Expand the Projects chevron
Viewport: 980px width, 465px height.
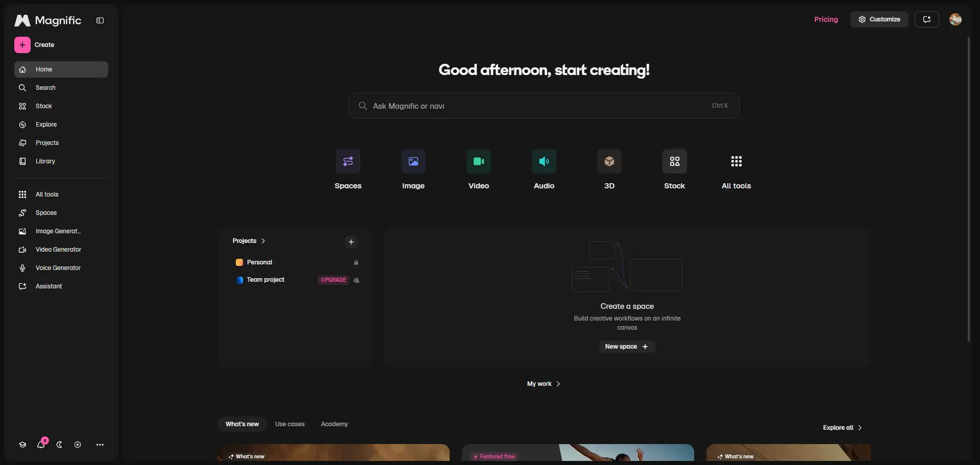(263, 241)
